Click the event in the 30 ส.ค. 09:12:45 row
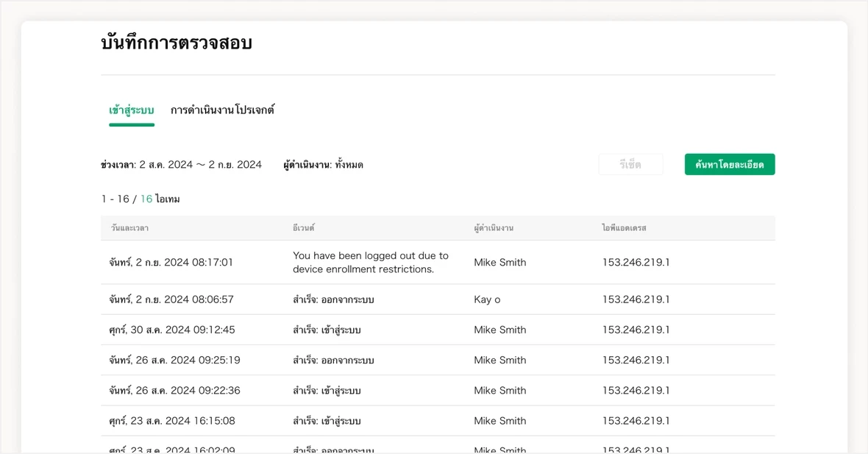868x454 pixels. (327, 330)
